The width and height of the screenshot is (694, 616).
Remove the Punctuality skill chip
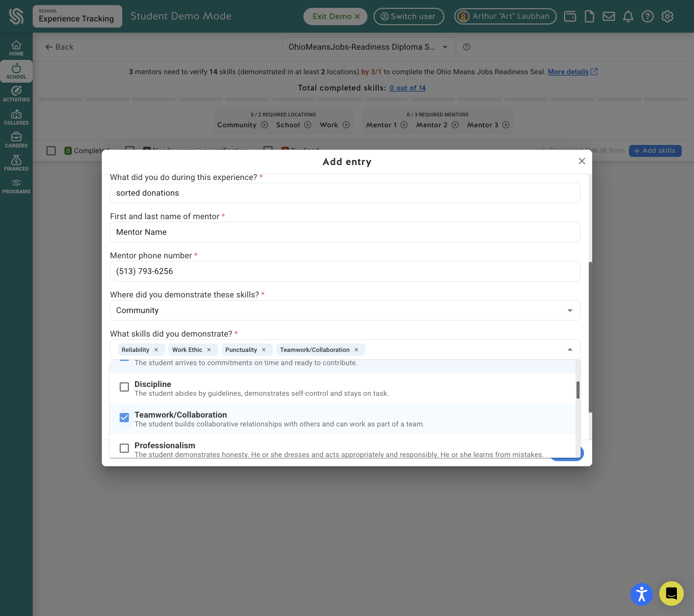264,350
